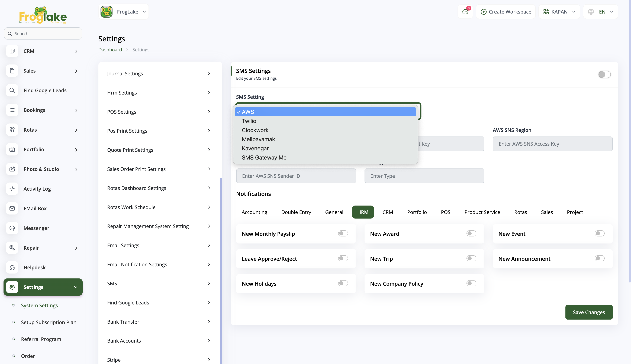Click the Find Google Leads magnifier icon

pyautogui.click(x=12, y=90)
